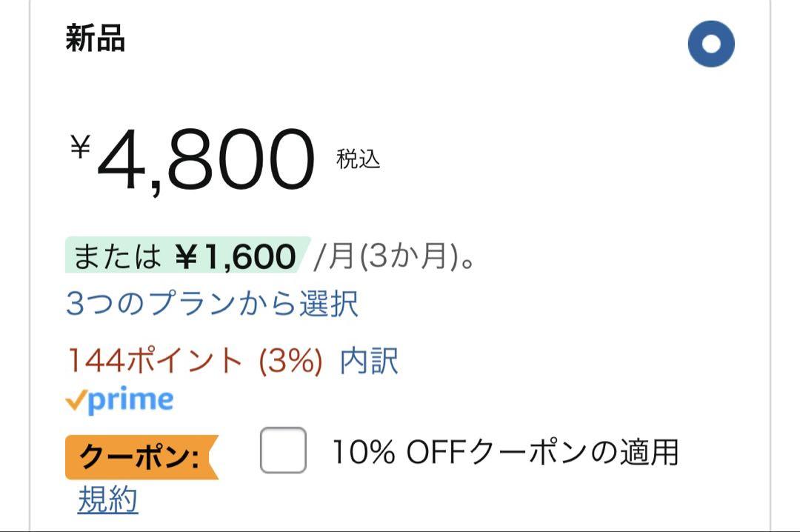Open the 3つのプランから選択 link
Viewport: 800px width, 532px height.
point(213,304)
